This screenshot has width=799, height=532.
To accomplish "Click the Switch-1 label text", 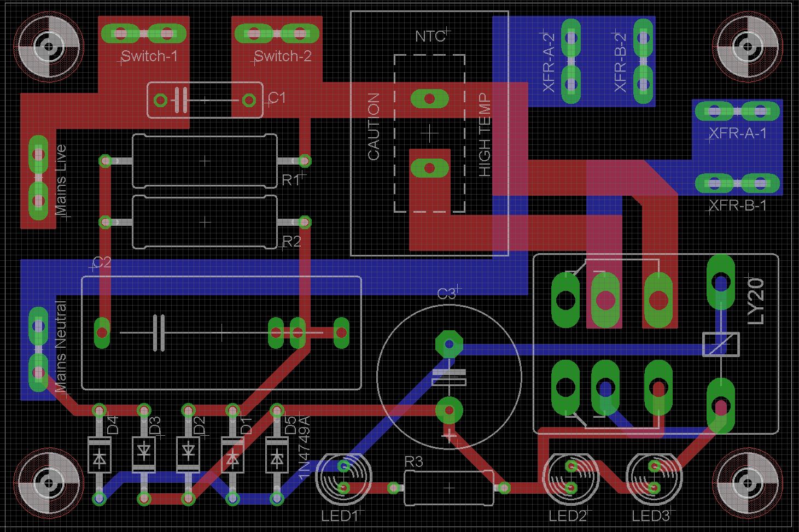I will [x=149, y=56].
